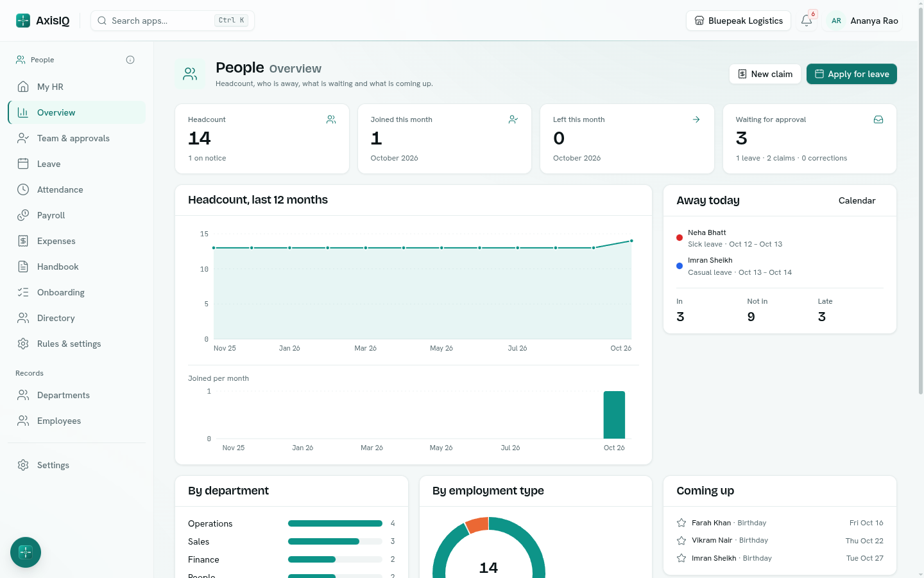
Task: Click the Left this month arrow icon
Action: point(696,119)
